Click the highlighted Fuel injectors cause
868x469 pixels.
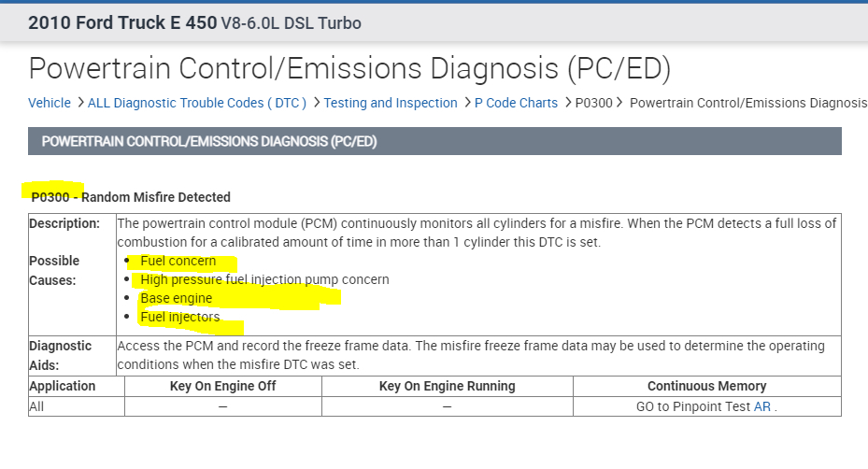[180, 317]
